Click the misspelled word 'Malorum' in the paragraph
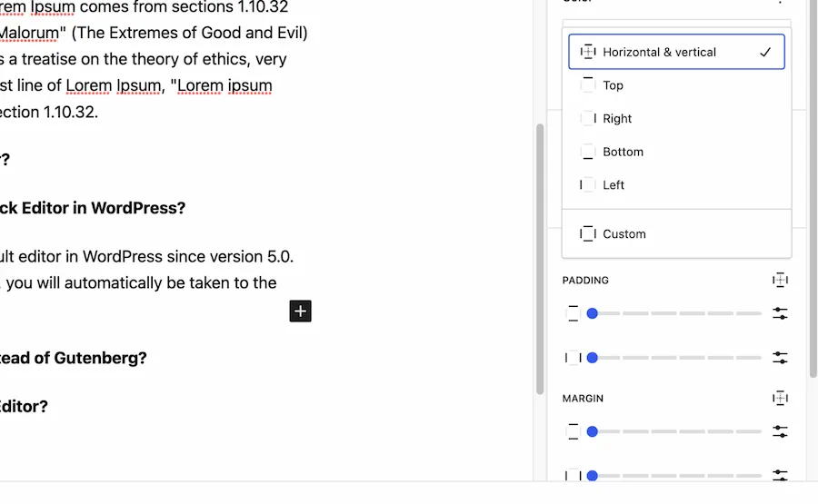Image resolution: width=818 pixels, height=504 pixels. click(29, 33)
